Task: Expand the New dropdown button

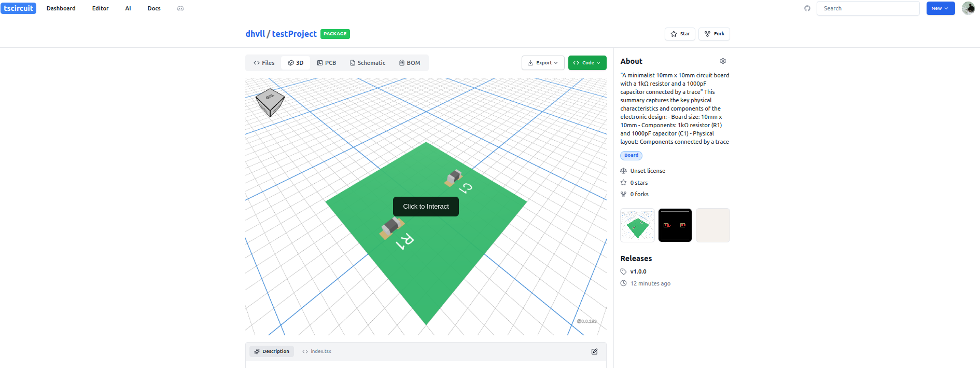Action: point(940,8)
